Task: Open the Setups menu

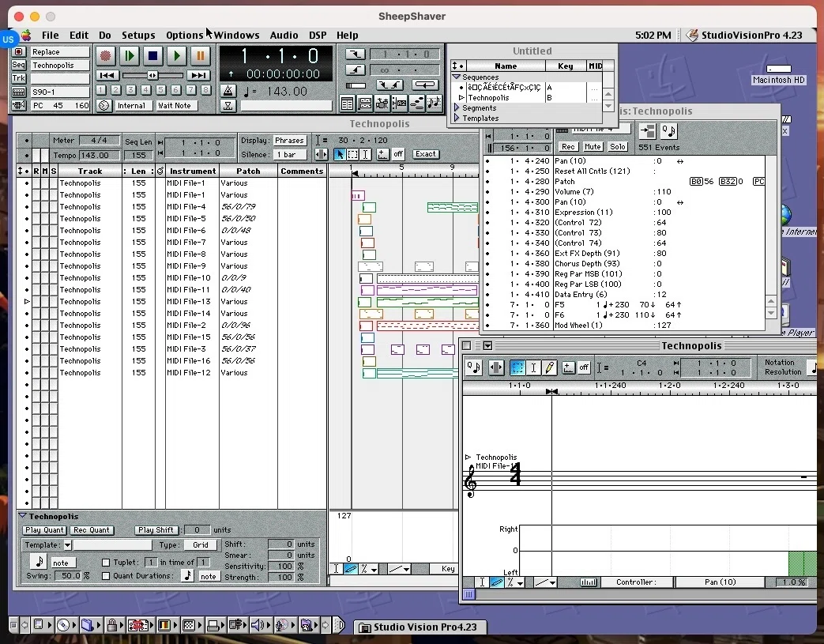Action: pyautogui.click(x=138, y=36)
